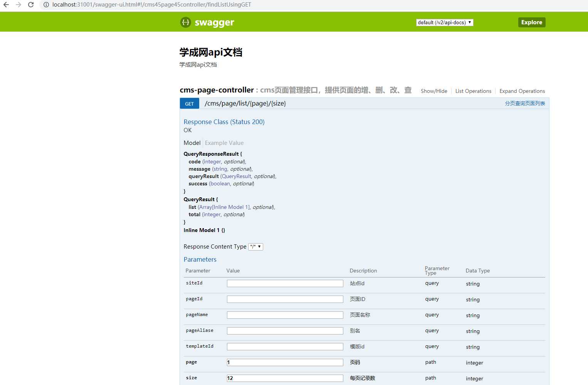Click the cms-page-controller heading
This screenshot has height=385, width=588.
[x=217, y=90]
